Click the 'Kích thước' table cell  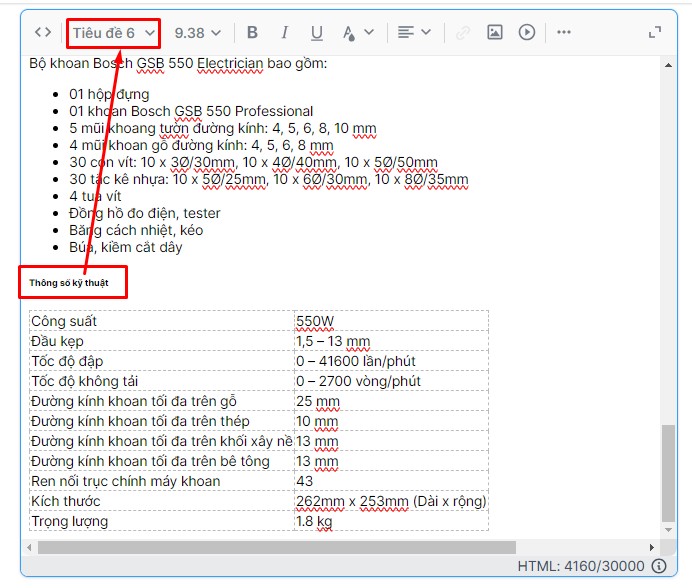[162, 501]
